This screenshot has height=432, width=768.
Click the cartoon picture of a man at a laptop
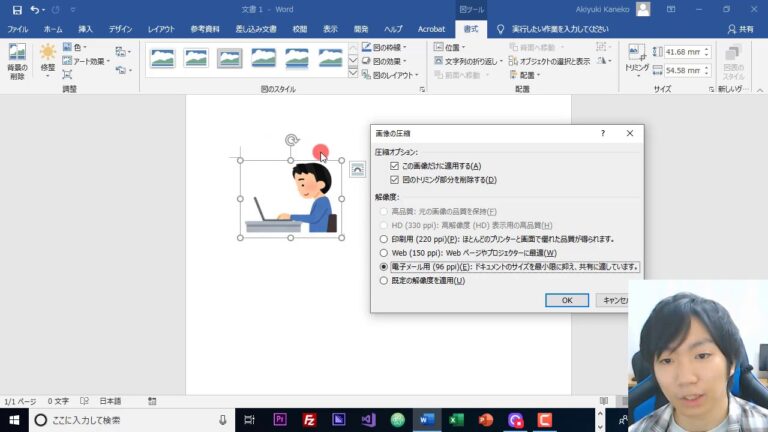290,198
